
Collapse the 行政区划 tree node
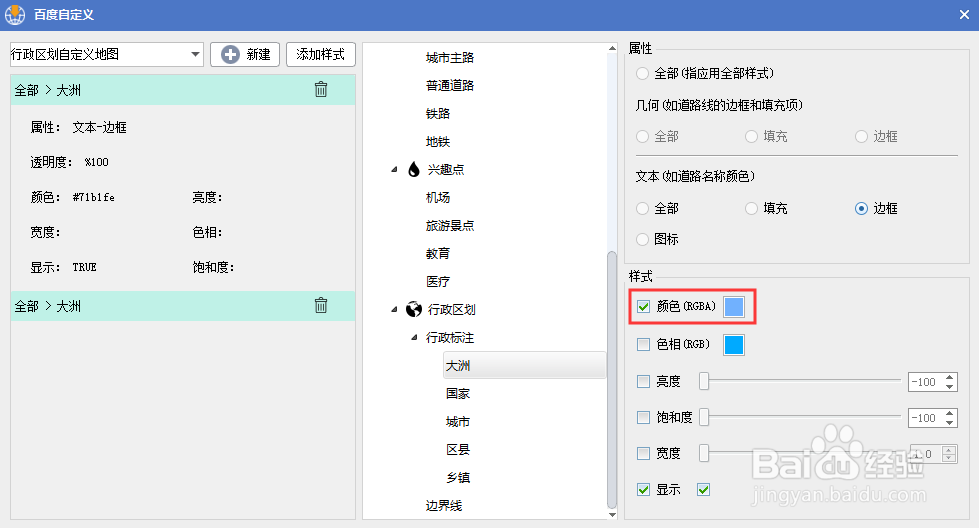pos(394,309)
